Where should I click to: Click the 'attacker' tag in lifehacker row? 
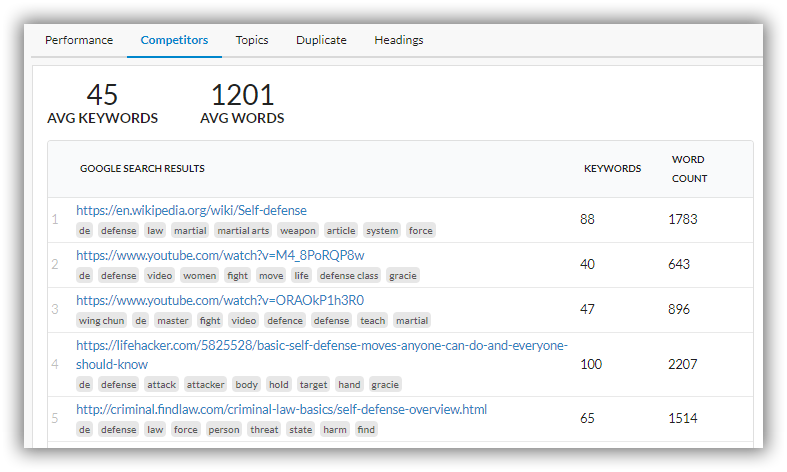(205, 385)
